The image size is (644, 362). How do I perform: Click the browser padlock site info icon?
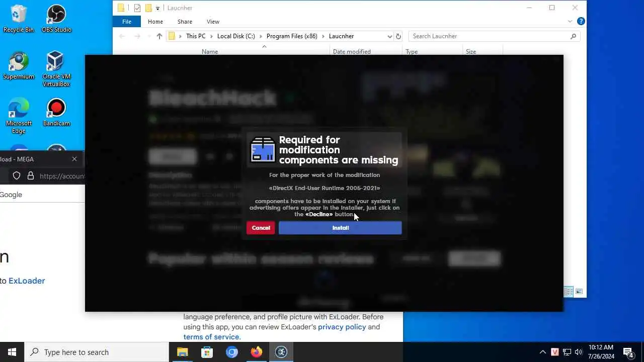pyautogui.click(x=31, y=176)
